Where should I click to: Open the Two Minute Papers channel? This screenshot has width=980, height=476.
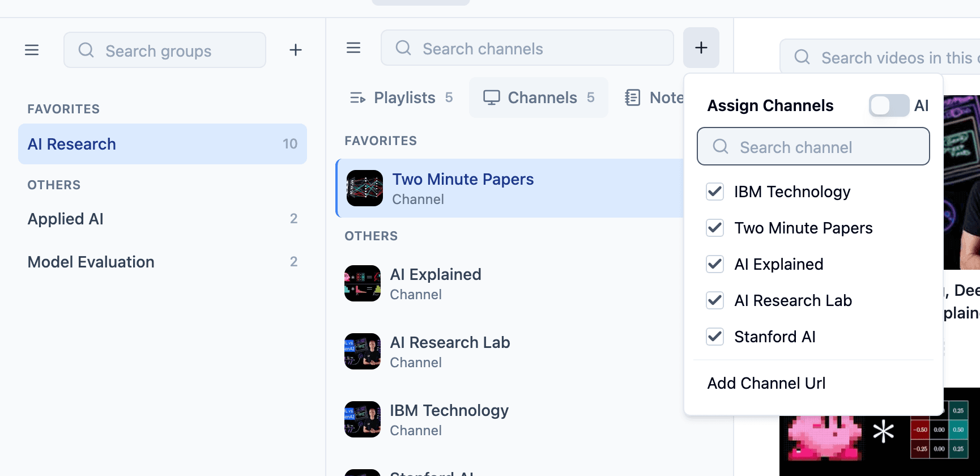[510, 188]
